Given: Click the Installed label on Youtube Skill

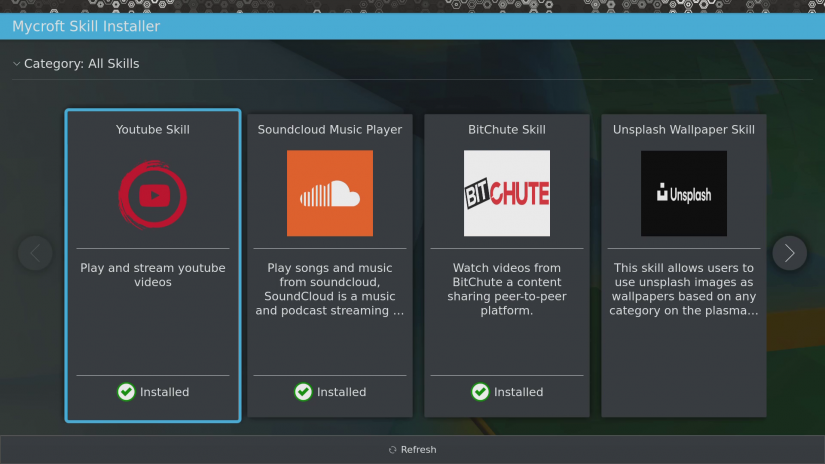Looking at the screenshot, I should [164, 392].
